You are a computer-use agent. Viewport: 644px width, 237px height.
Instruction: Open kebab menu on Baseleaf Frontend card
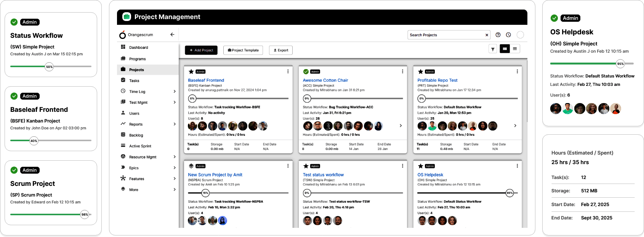pos(288,71)
